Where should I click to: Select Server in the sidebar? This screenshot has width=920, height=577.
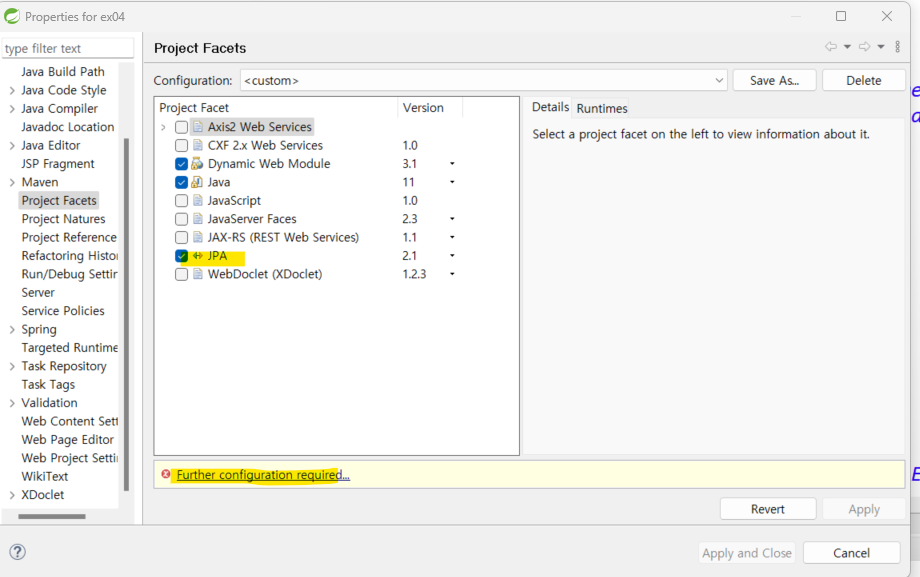point(38,293)
